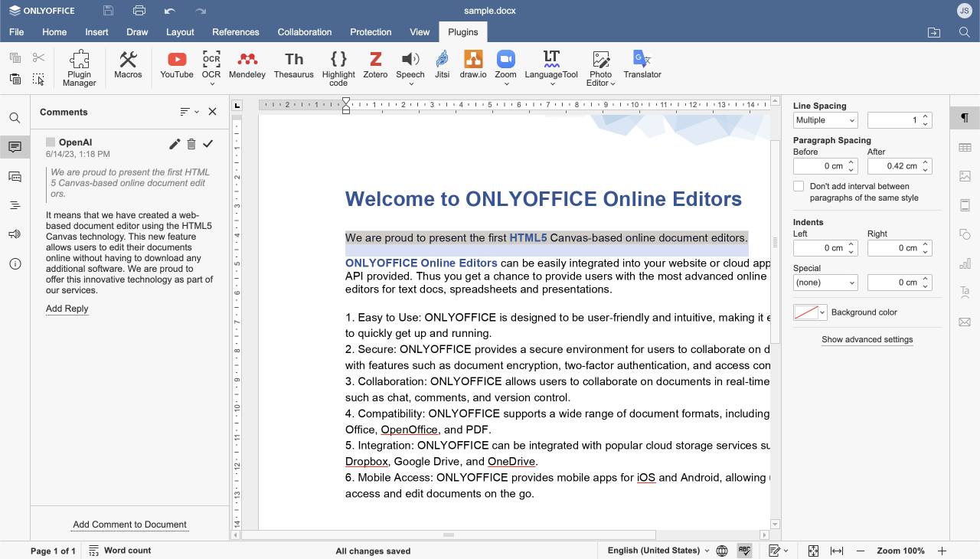The width and height of the screenshot is (980, 559).
Task: Open comment sort options dropdown
Action: click(x=189, y=112)
